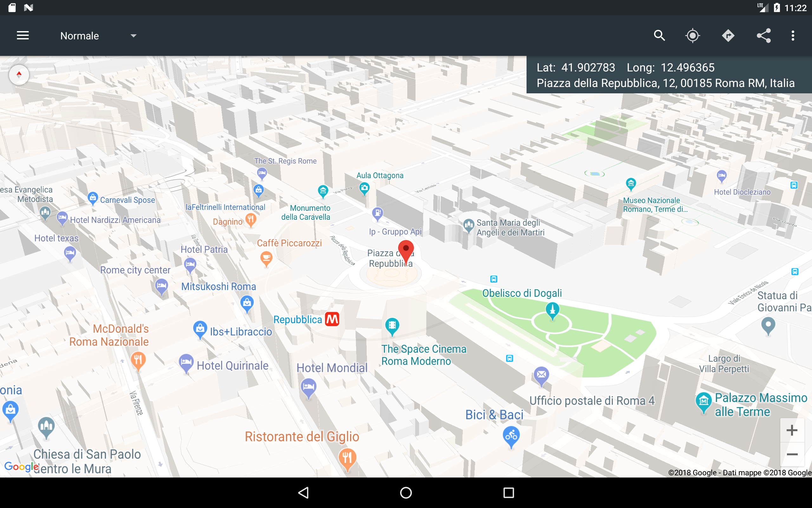Viewport: 812px width, 508px height.
Task: Open Android recent apps square button
Action: point(508,492)
